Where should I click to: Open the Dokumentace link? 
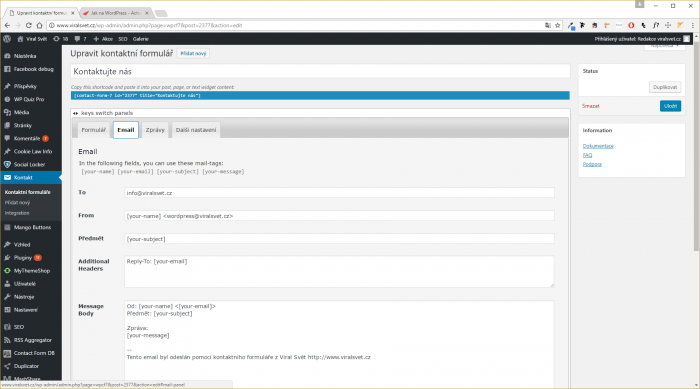tap(598, 146)
